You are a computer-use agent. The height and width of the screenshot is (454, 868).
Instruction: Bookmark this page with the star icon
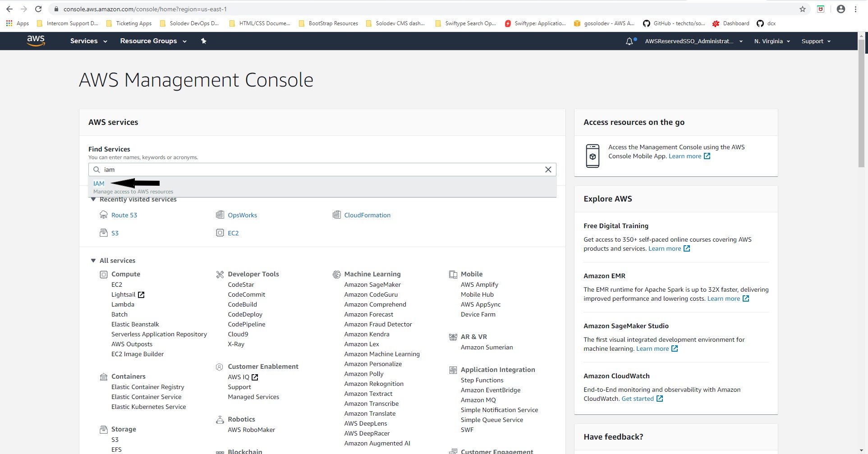802,9
